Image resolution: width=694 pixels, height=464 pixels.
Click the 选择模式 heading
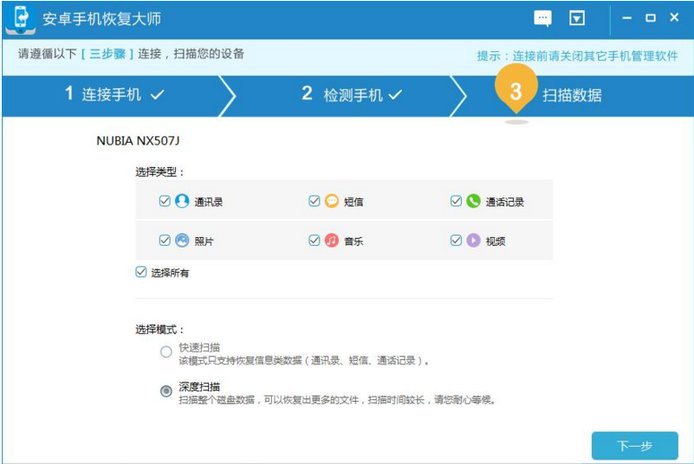(159, 329)
